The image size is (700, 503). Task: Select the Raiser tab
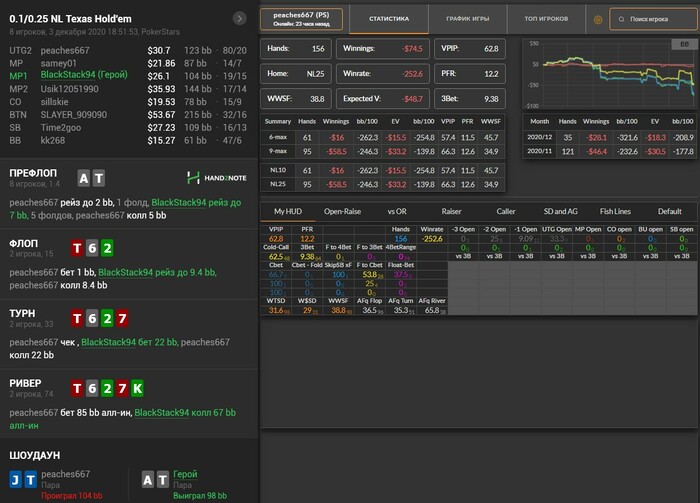(x=451, y=212)
